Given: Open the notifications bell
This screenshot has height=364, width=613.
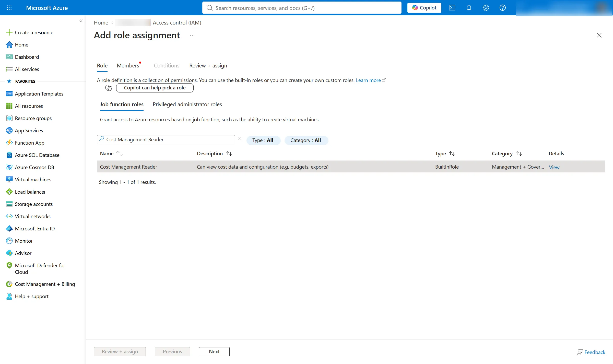Looking at the screenshot, I should [x=469, y=8].
